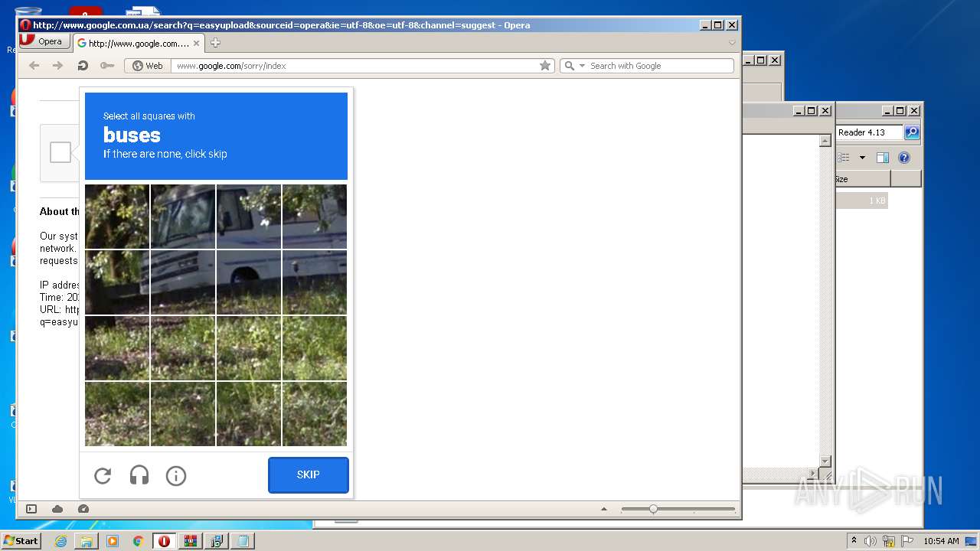The height and width of the screenshot is (551, 980).
Task: Click the search button in Reader window
Action: click(x=912, y=132)
